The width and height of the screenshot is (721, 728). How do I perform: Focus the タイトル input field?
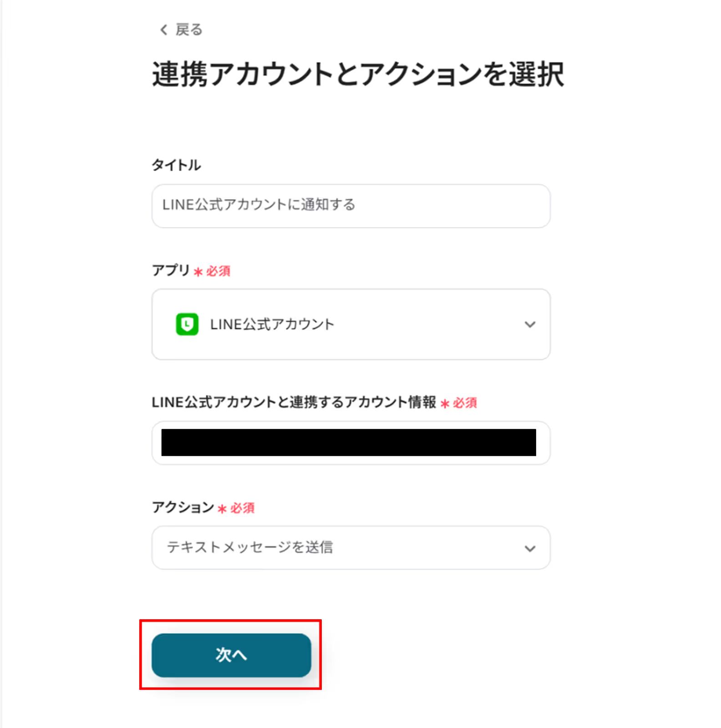click(351, 206)
